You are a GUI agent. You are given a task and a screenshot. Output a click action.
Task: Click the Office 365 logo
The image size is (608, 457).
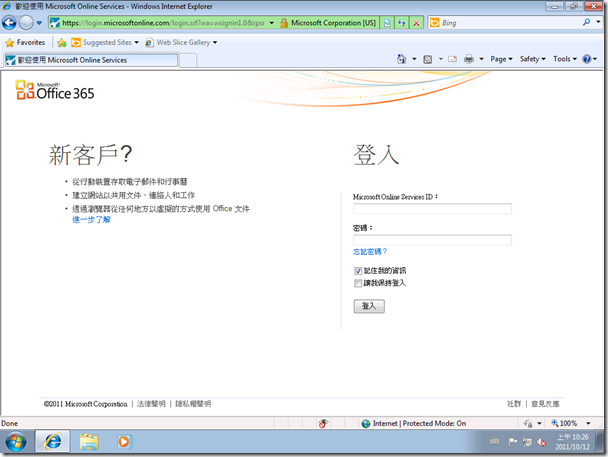coord(55,90)
